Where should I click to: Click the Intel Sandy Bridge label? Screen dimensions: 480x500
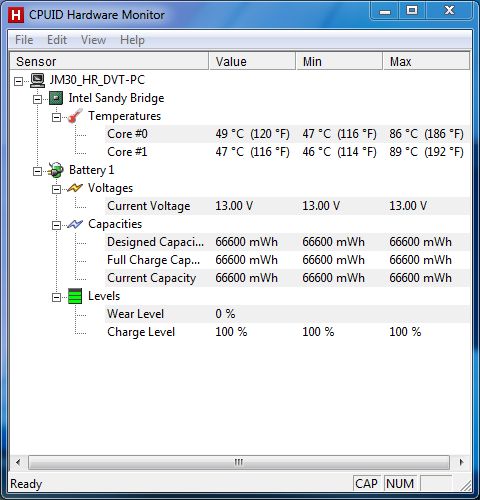coord(116,98)
